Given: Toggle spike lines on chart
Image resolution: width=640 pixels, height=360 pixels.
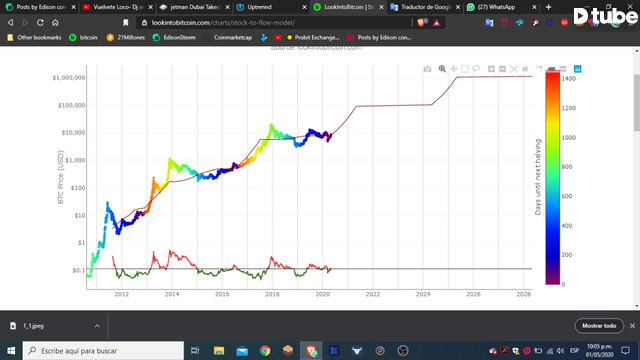Looking at the screenshot, I should (x=540, y=69).
